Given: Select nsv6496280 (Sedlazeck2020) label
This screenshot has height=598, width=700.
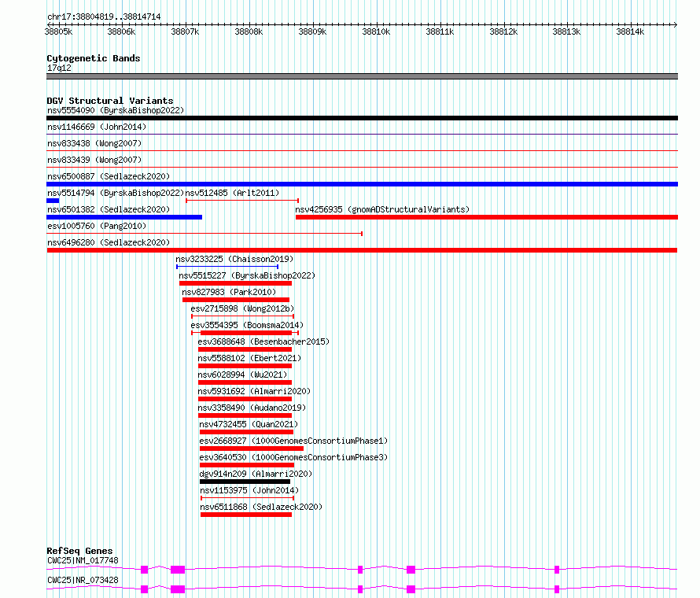Looking at the screenshot, I should coord(109,242).
